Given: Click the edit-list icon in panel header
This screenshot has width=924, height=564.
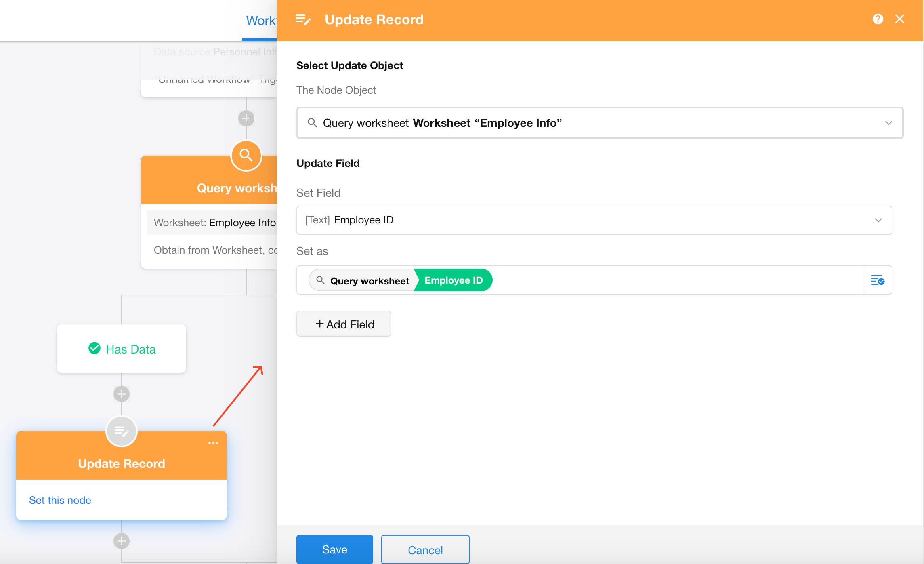Looking at the screenshot, I should pyautogui.click(x=303, y=19).
